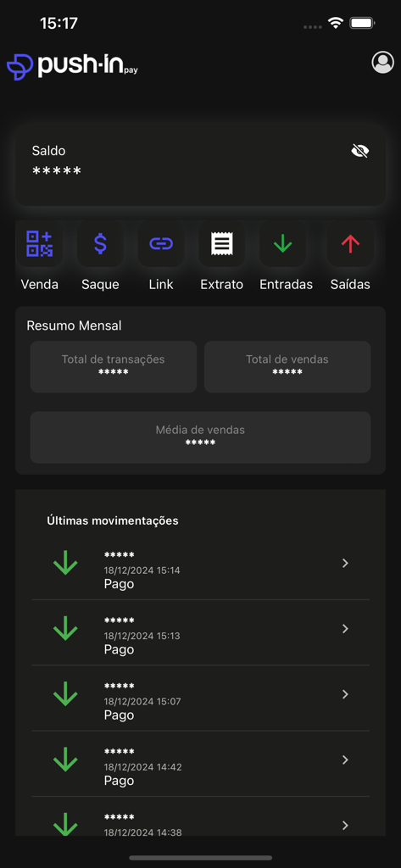Select the Entradas label
Image resolution: width=401 pixels, height=868 pixels.
pos(286,285)
